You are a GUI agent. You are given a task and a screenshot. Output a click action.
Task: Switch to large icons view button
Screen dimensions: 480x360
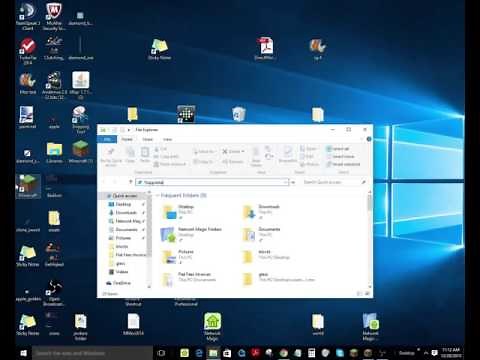[x=367, y=294]
